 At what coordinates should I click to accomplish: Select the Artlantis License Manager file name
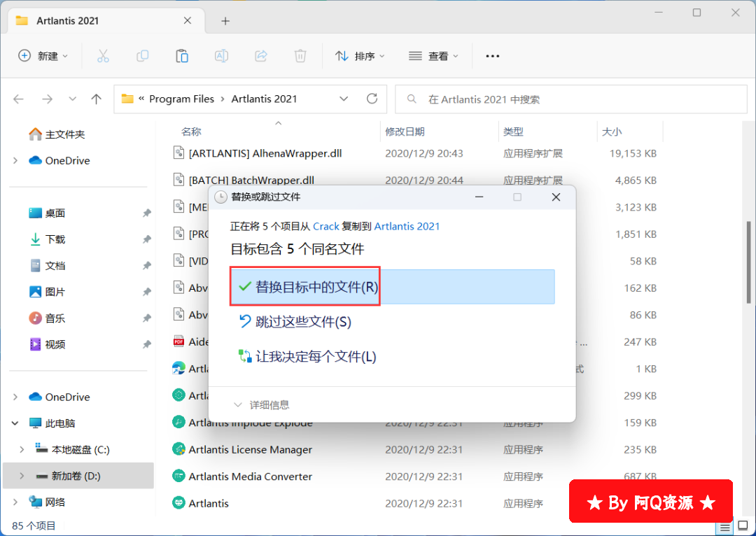click(250, 450)
